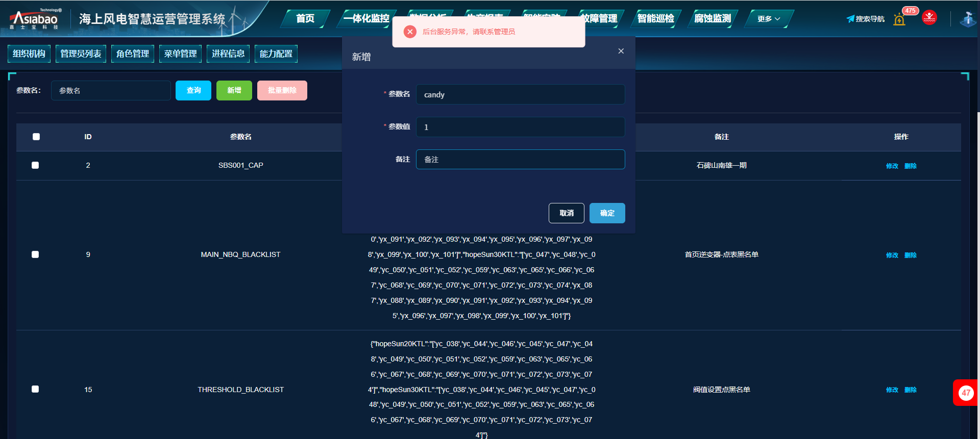Click the red error icon in the notification
Screen dimensions: 980x439
[x=409, y=32]
